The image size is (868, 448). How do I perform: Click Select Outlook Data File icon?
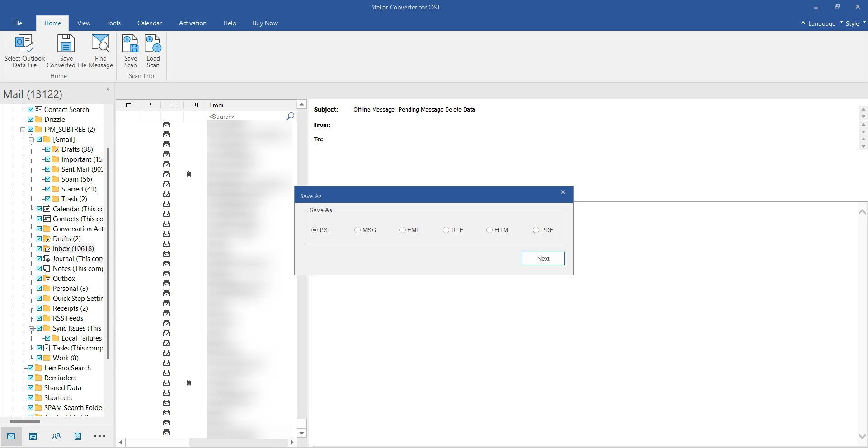click(x=24, y=43)
